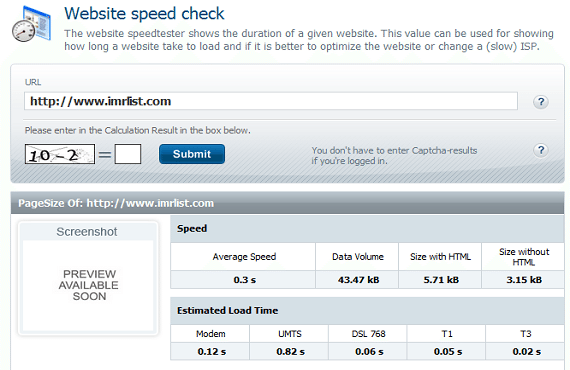Click the Data Volume column label

[358, 257]
